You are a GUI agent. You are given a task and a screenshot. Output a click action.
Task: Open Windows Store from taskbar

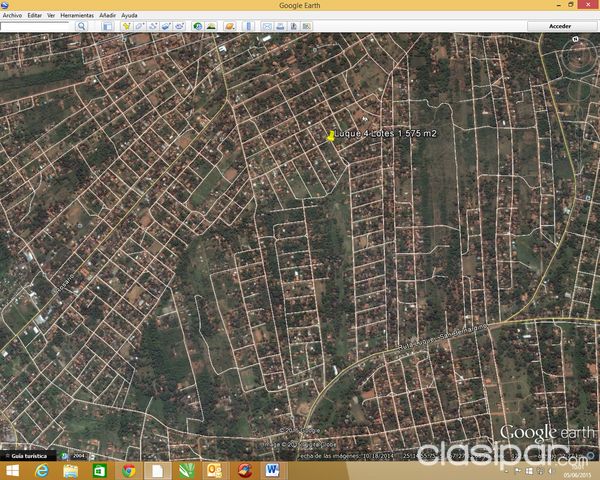[x=99, y=470]
